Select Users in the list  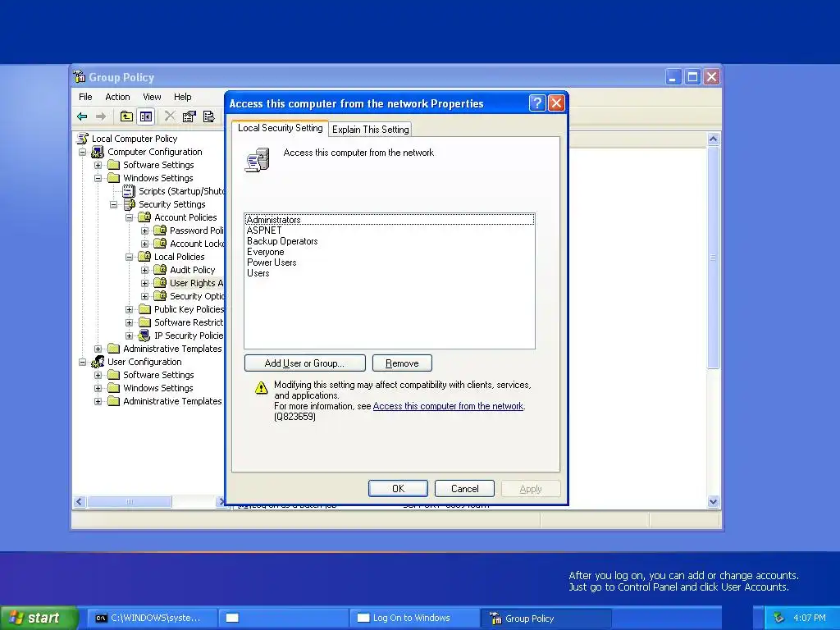coord(390,273)
